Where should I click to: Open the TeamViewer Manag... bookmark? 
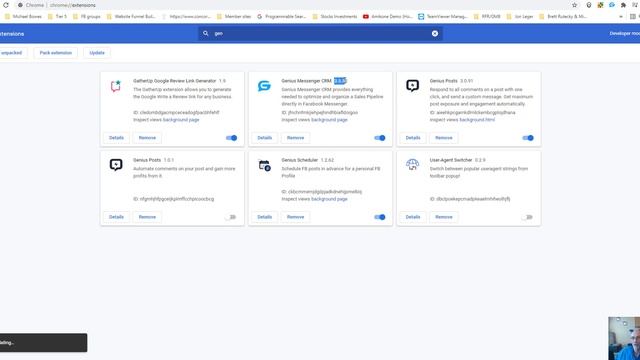(443, 17)
